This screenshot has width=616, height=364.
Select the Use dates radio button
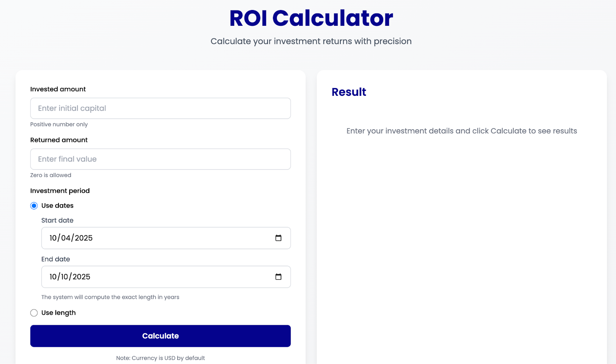pos(34,205)
